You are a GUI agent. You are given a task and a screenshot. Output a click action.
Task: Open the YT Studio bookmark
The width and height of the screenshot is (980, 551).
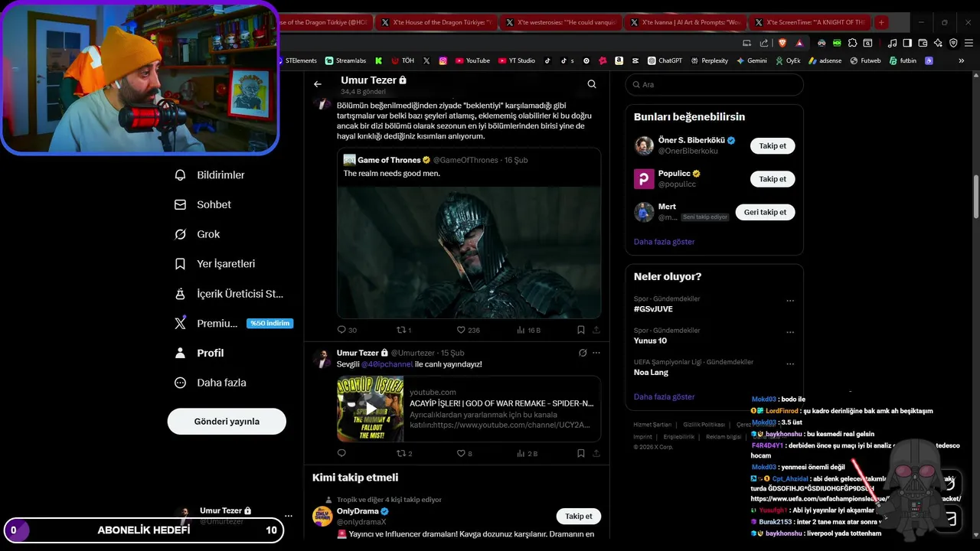click(x=517, y=60)
